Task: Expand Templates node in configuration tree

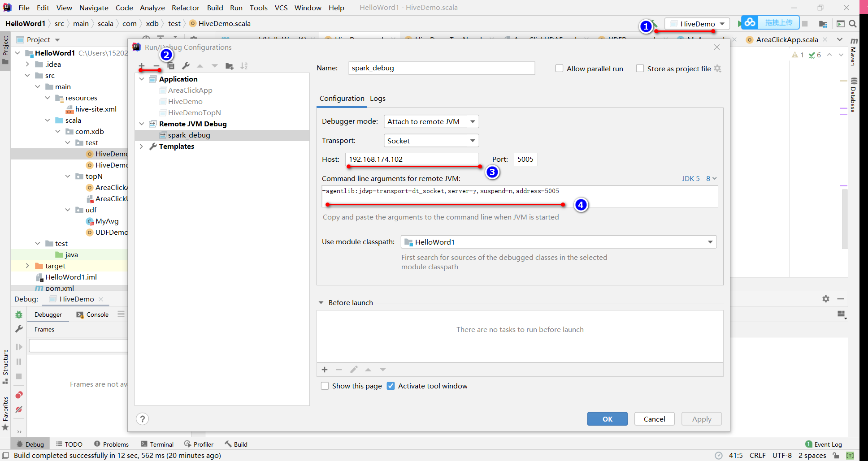Action: [x=142, y=146]
